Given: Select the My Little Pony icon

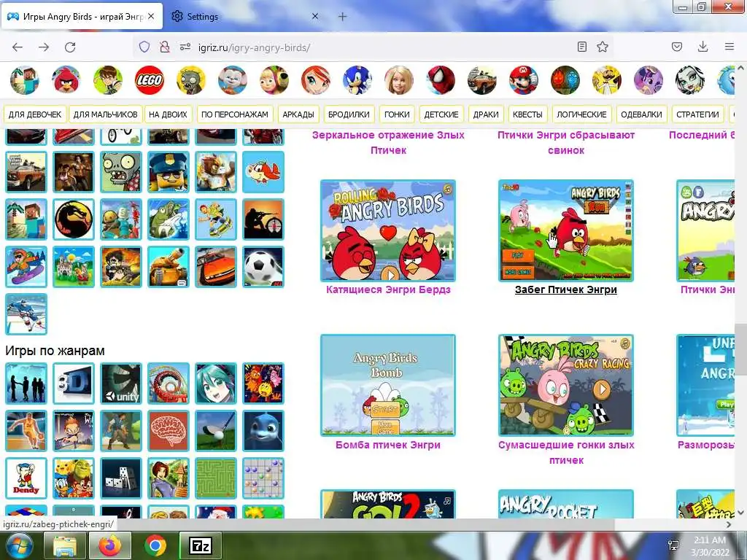Looking at the screenshot, I should pos(649,80).
